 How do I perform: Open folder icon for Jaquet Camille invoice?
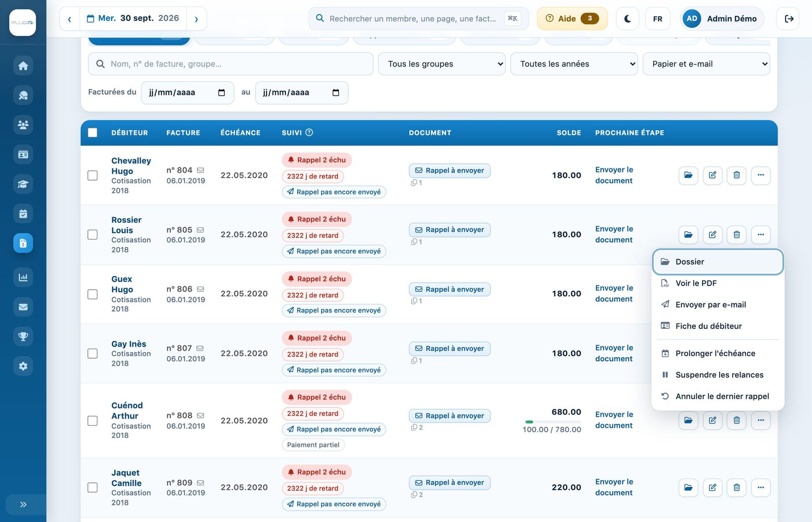click(688, 488)
